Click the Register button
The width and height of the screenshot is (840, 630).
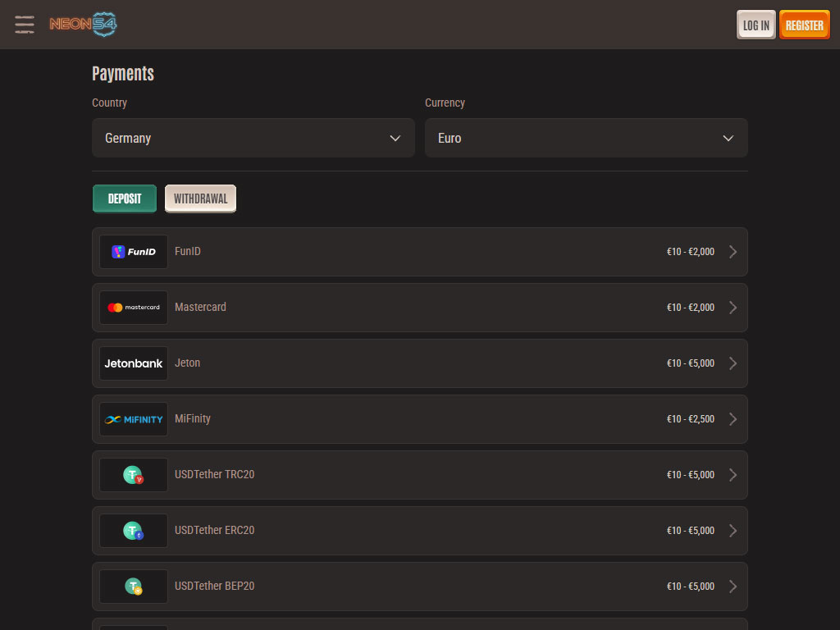coord(804,25)
